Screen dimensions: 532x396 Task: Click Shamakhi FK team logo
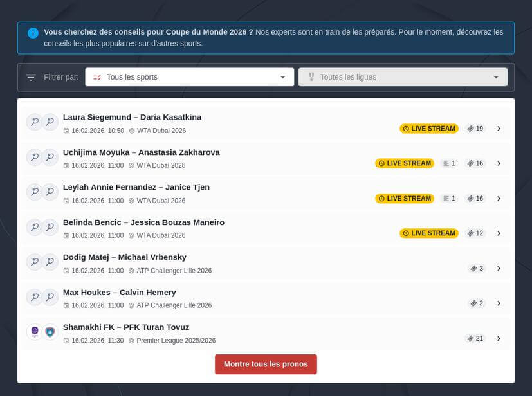tap(34, 332)
